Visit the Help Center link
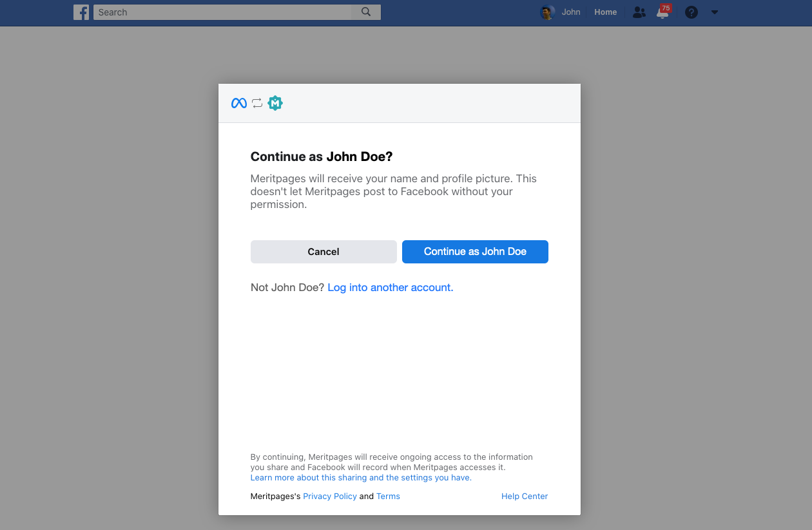The width and height of the screenshot is (812, 530). pos(524,497)
